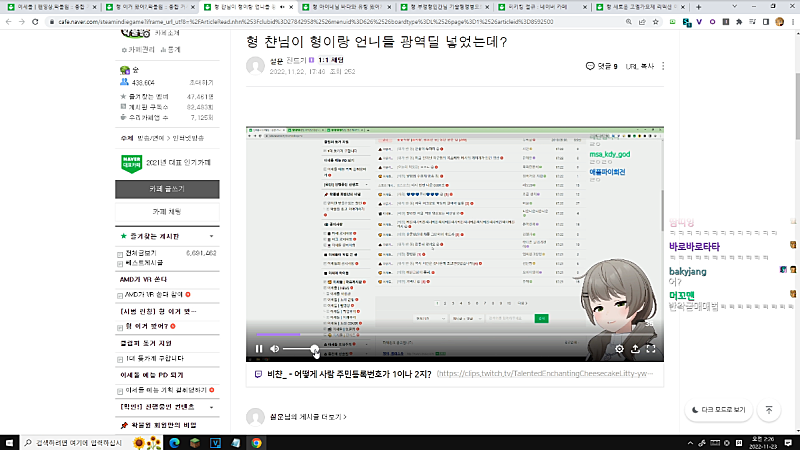Open the 통계 statistics link
The image size is (800, 450).
pos(170,50)
